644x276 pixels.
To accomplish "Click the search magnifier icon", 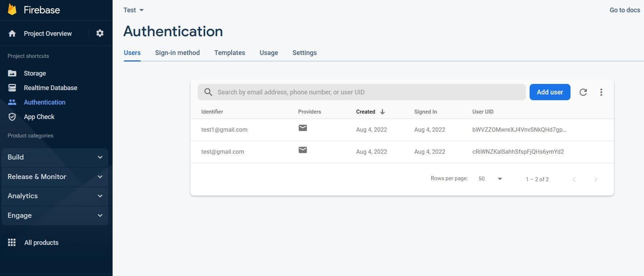I will [208, 92].
